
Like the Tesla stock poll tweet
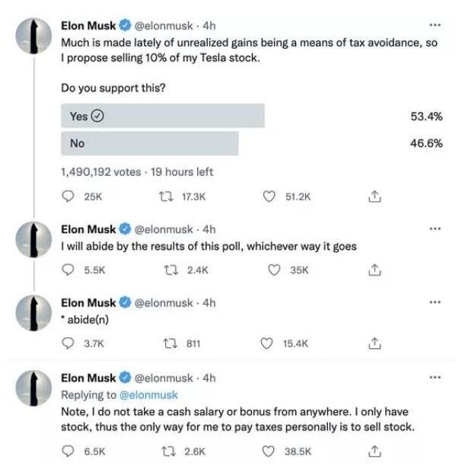(268, 196)
